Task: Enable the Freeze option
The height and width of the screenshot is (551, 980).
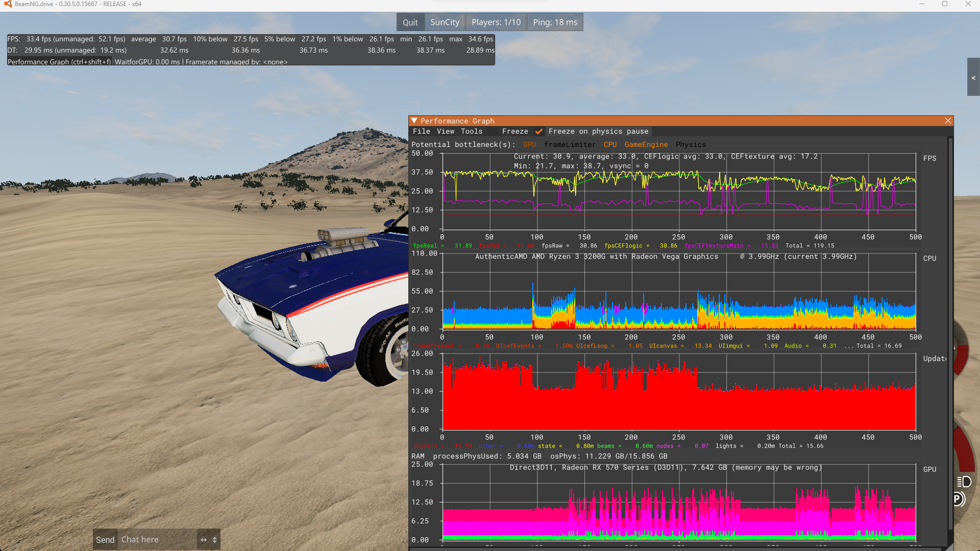Action: pyautogui.click(x=515, y=132)
